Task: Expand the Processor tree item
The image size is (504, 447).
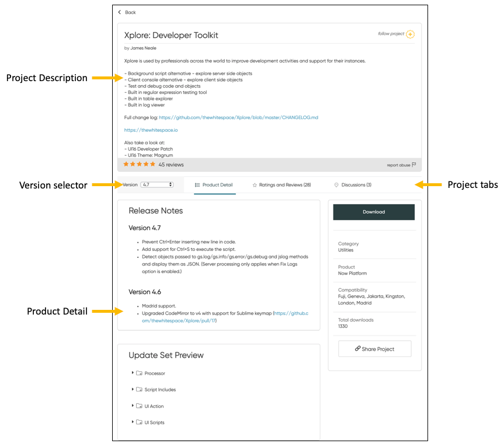Action: tap(132, 373)
